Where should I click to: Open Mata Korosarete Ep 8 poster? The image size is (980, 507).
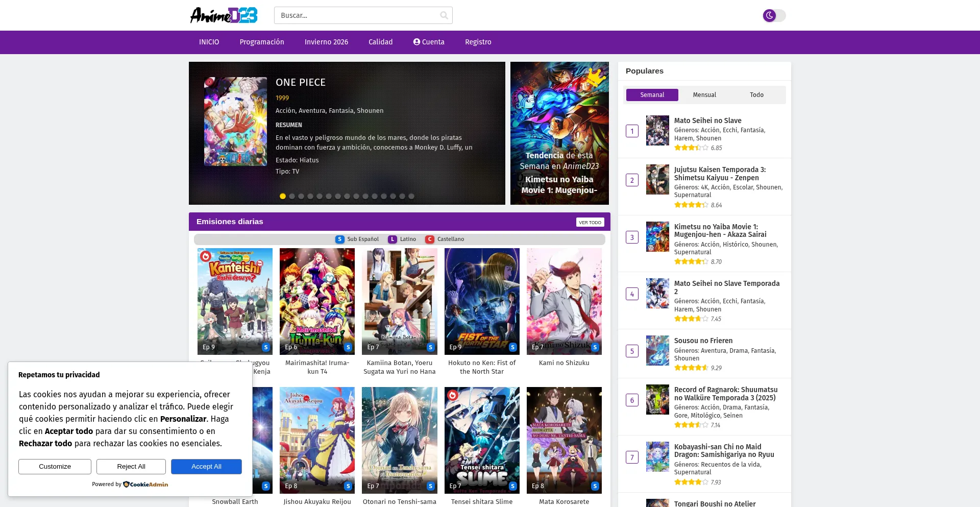(564, 440)
